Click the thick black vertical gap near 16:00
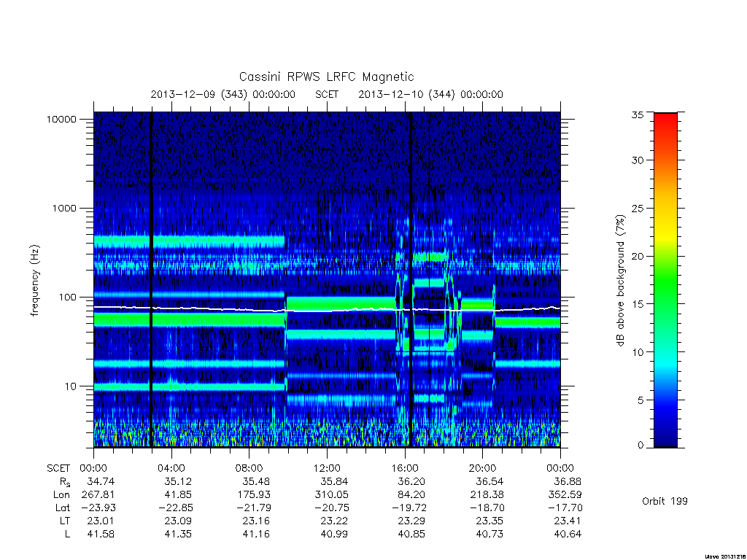This screenshot has height=560, width=747. click(x=411, y=279)
